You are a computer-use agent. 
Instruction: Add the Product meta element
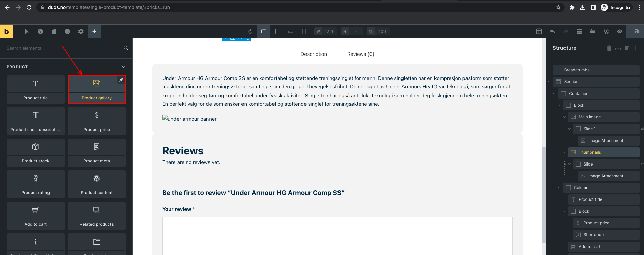[97, 153]
